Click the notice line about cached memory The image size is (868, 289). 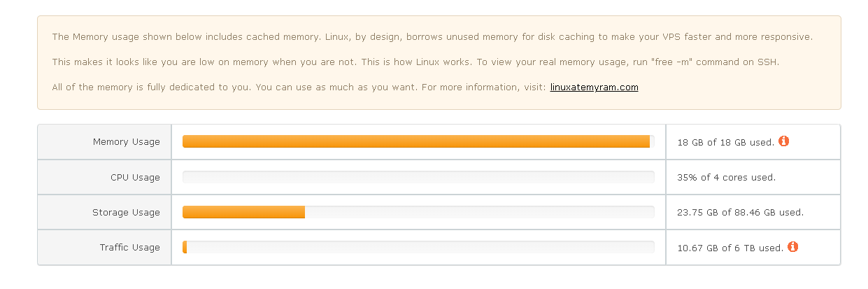432,37
